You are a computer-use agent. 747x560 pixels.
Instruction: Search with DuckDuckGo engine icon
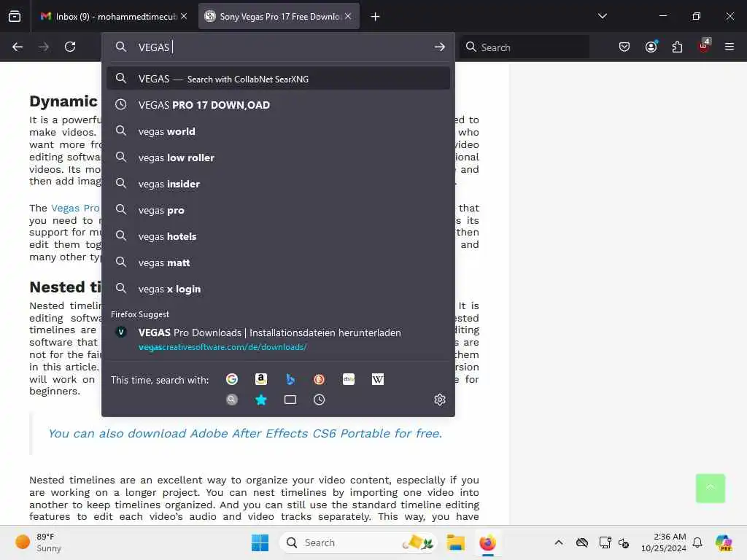[320, 379]
